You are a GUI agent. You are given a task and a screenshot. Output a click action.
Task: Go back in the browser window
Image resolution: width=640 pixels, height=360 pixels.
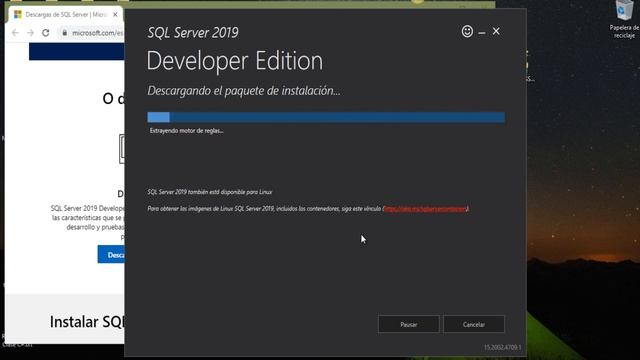point(15,33)
